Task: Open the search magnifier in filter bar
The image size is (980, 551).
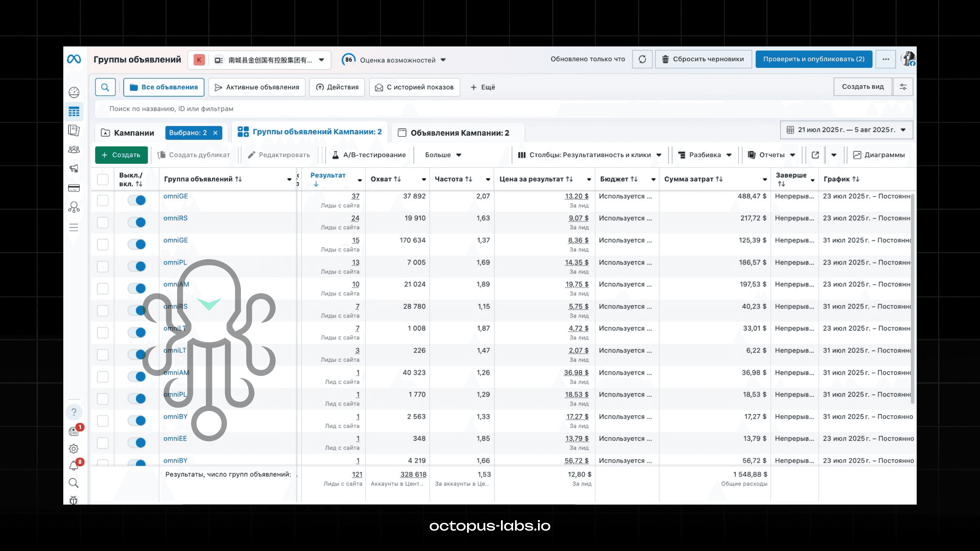Action: 105,87
